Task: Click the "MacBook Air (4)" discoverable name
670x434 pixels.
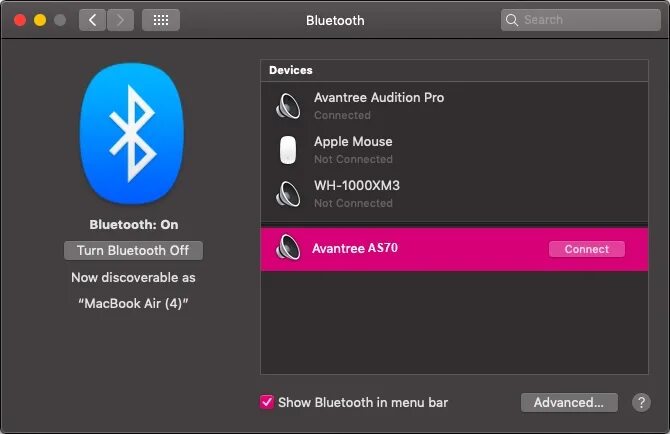Action: pos(133,303)
